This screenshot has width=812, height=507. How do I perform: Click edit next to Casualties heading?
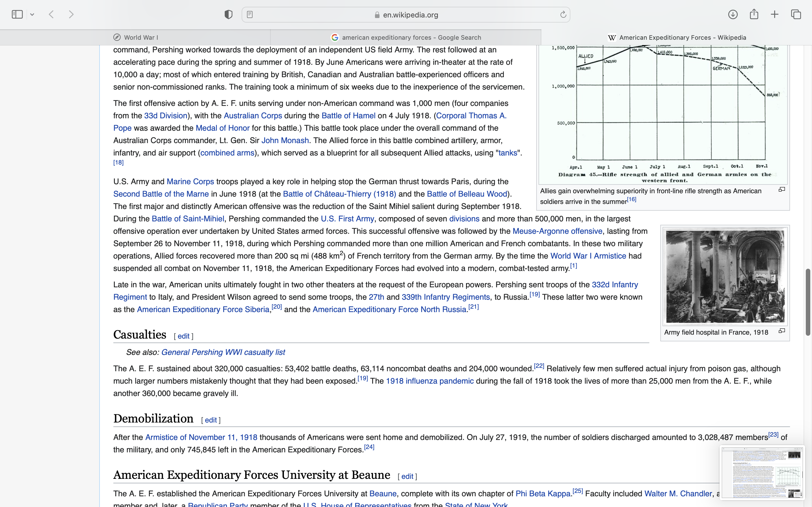pyautogui.click(x=183, y=336)
